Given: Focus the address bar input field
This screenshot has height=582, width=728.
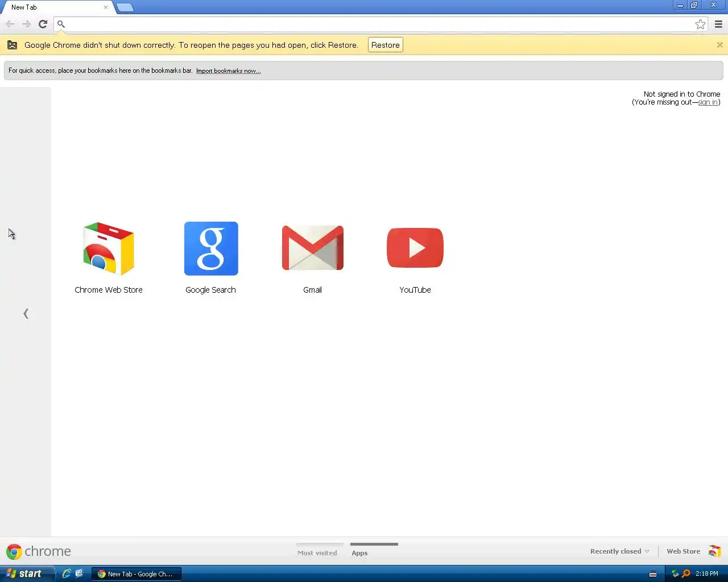Looking at the screenshot, I should (x=380, y=24).
